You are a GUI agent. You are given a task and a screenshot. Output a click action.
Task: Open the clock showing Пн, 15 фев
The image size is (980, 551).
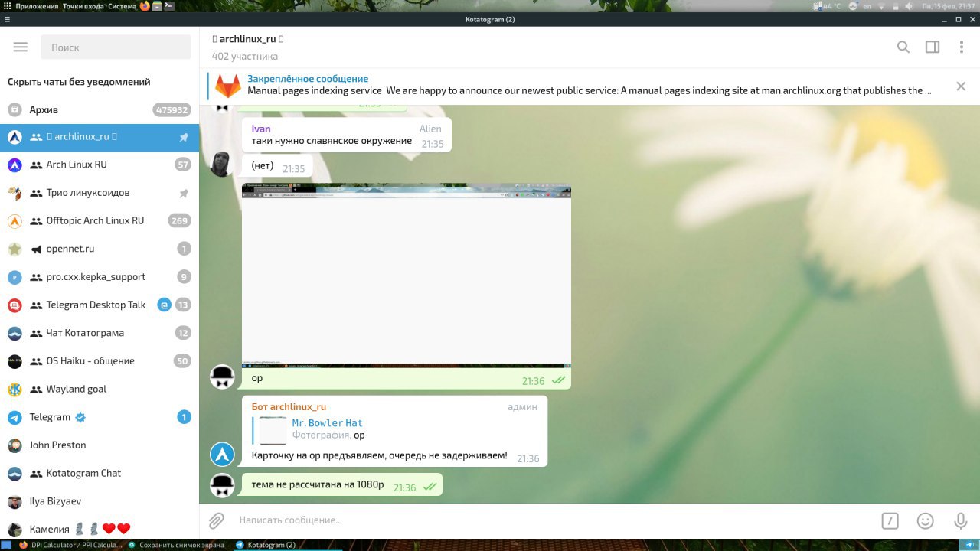pos(949,6)
